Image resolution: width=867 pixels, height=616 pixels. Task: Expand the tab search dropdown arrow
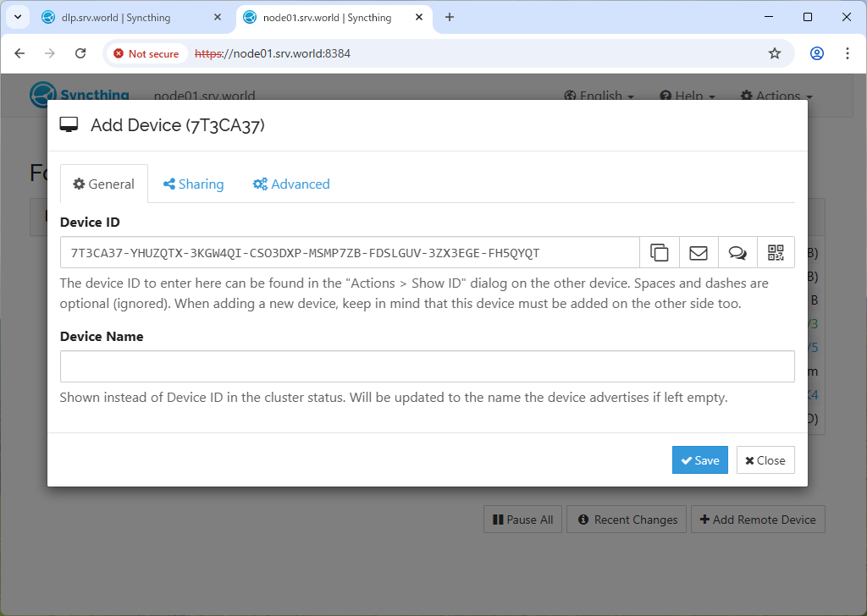pos(17,17)
